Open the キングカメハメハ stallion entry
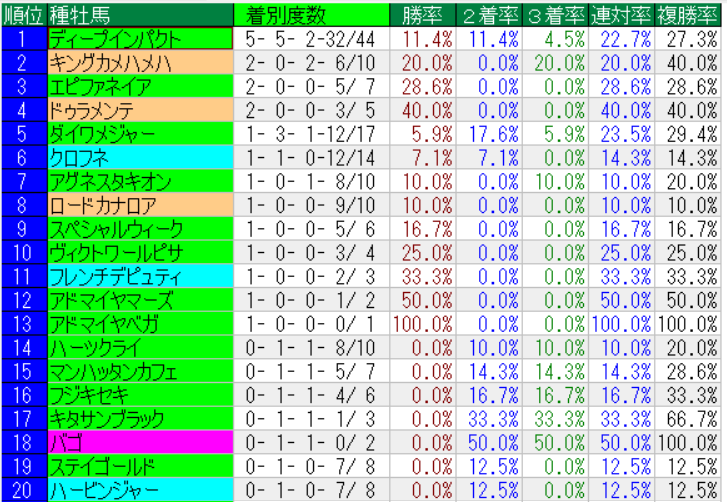This screenshot has width=727, height=502. [139, 63]
